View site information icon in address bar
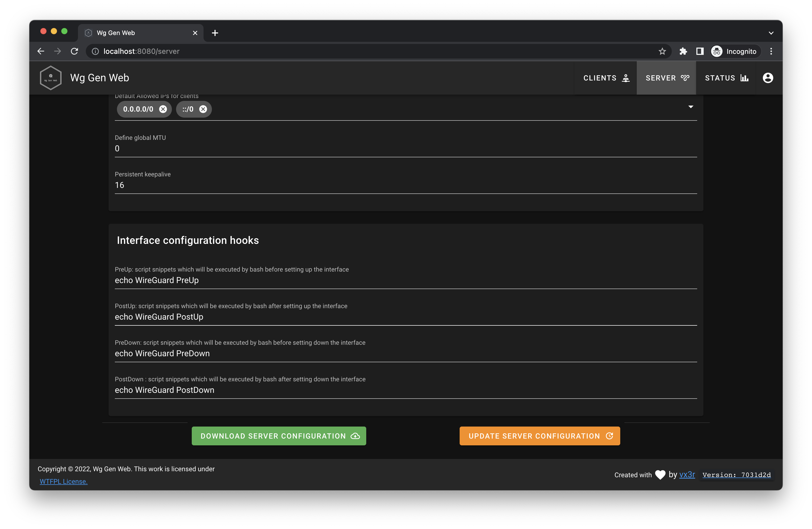 [95, 51]
